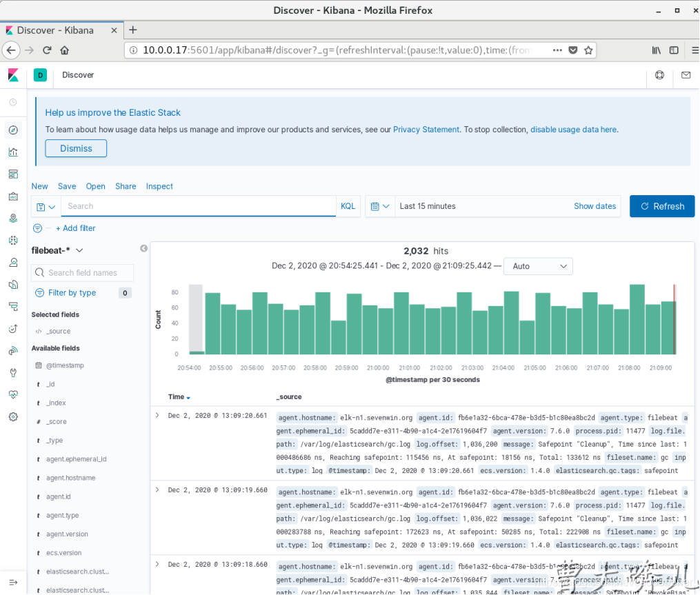Toggle Filter by type options
The image size is (700, 595).
[72, 293]
